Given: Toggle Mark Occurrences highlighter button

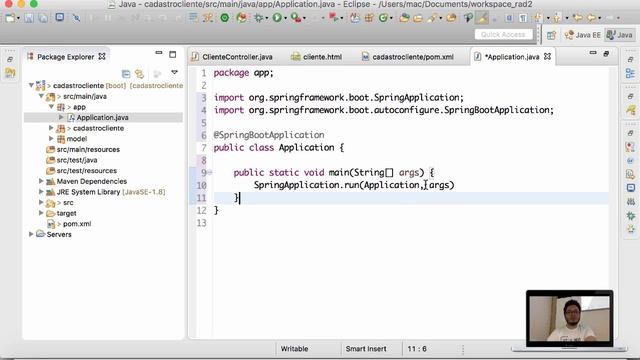Looking at the screenshot, I should click(482, 18).
